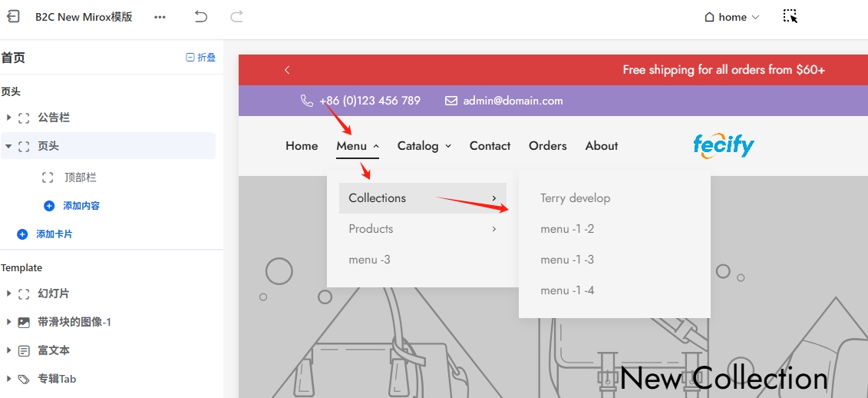Click the blue plus icon beside 添加卡片
This screenshot has width=868, height=398.
(x=22, y=234)
